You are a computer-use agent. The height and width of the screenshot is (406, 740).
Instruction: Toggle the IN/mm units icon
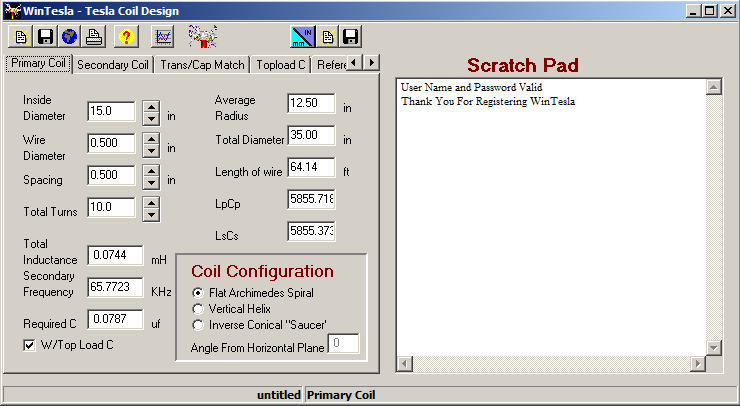[303, 36]
